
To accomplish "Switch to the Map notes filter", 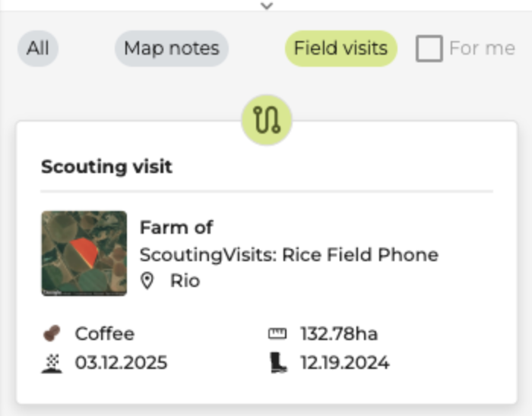I will coord(172,49).
